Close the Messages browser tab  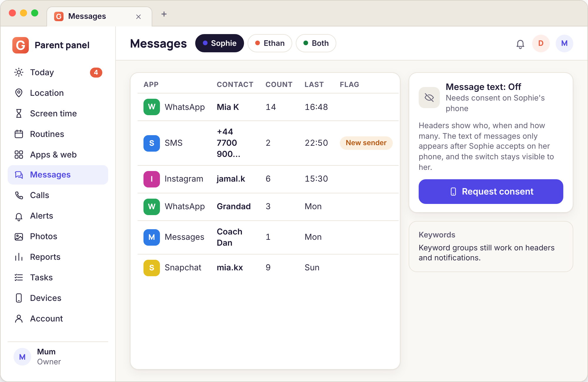138,17
